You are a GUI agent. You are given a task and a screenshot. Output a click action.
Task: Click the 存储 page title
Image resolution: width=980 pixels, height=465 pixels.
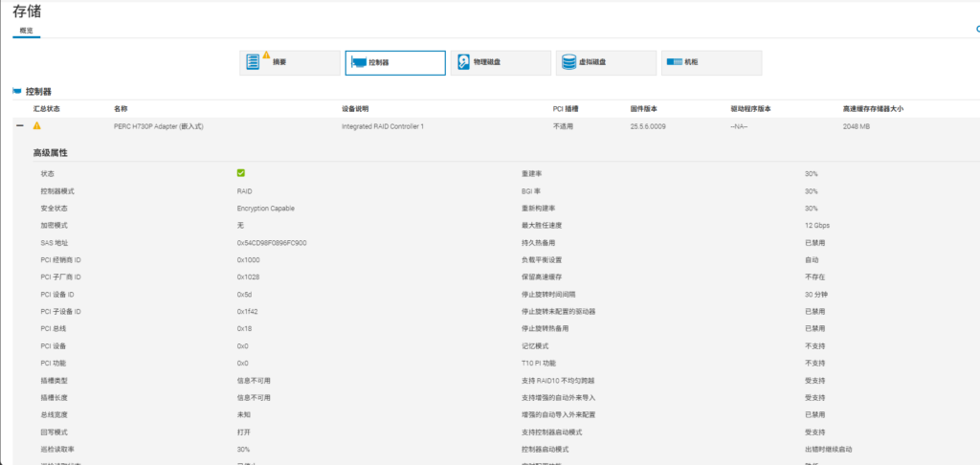click(x=27, y=11)
